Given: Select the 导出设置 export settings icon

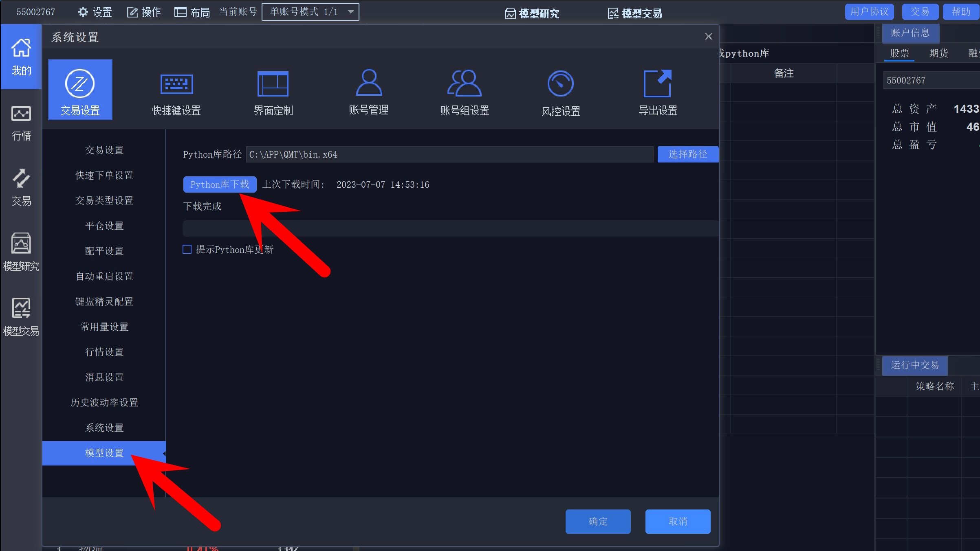Looking at the screenshot, I should pyautogui.click(x=657, y=92).
